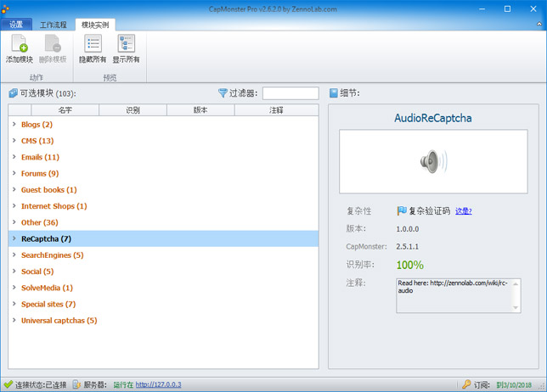Collapse the ribbon with the up arrow

click(x=539, y=24)
